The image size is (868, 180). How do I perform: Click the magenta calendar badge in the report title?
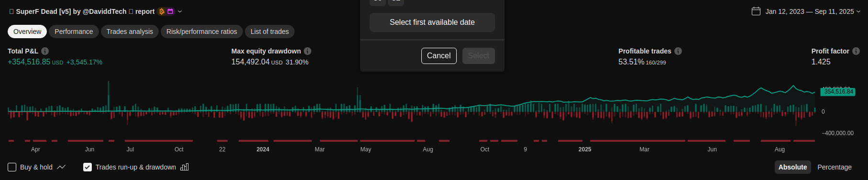point(170,11)
